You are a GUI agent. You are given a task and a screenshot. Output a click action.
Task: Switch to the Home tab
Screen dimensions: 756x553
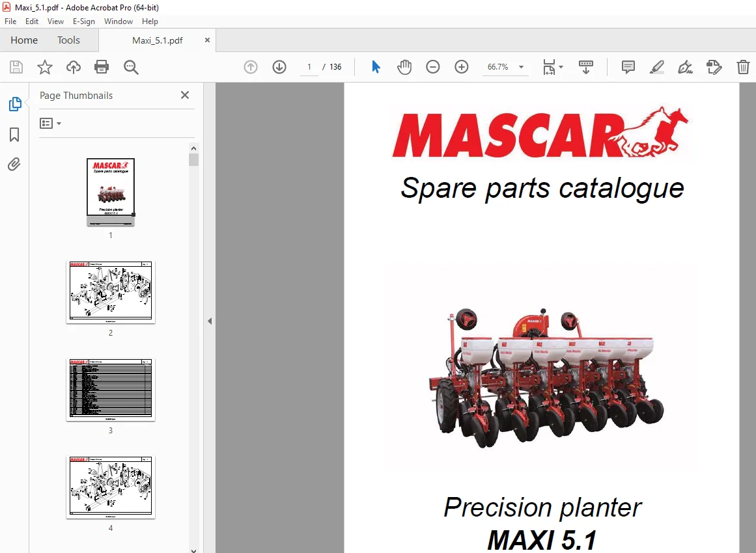coord(24,40)
